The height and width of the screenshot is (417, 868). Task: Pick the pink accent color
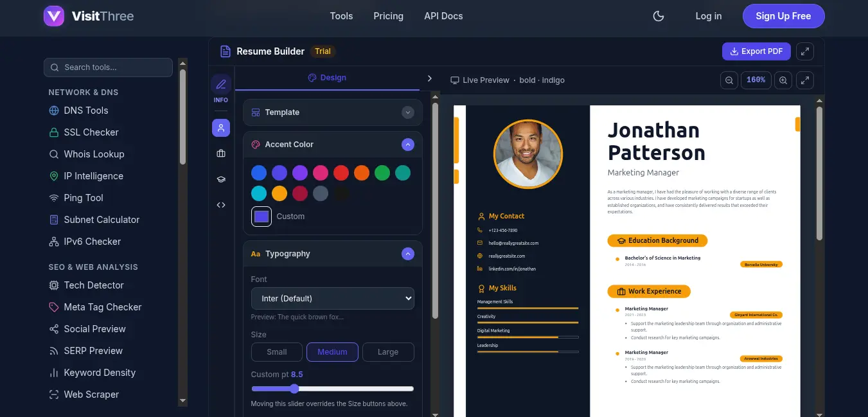[x=321, y=173]
